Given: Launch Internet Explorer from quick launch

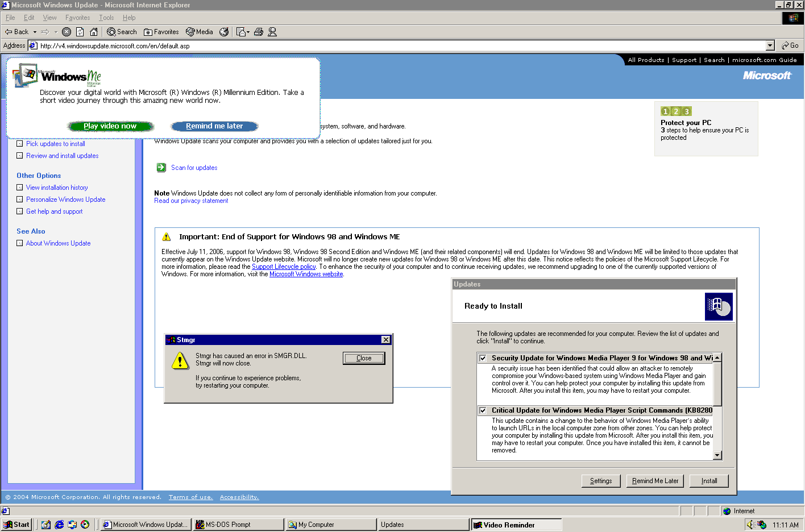Looking at the screenshot, I should (59, 525).
